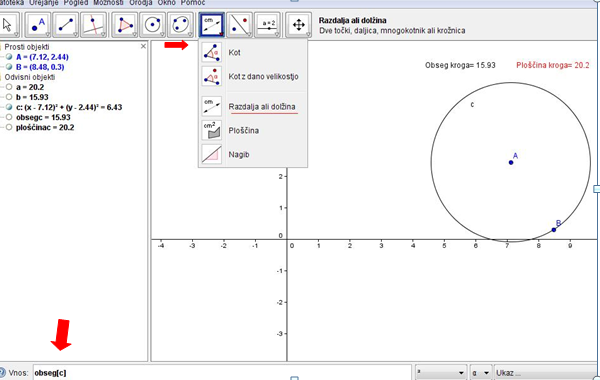Viewport: 600px width, 380px height.
Task: Open the Greek letter α dropdown
Action: pos(481,372)
